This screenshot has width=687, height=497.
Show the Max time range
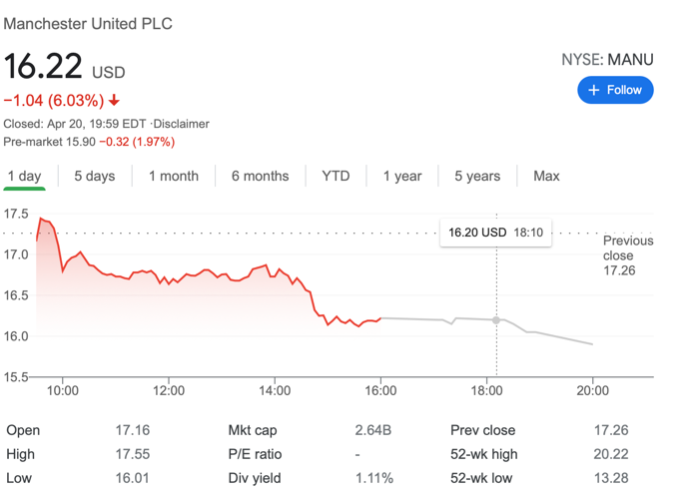coord(546,176)
